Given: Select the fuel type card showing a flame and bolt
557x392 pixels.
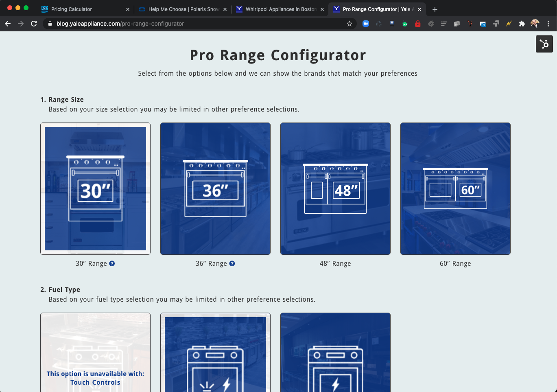Looking at the screenshot, I should click(216, 353).
